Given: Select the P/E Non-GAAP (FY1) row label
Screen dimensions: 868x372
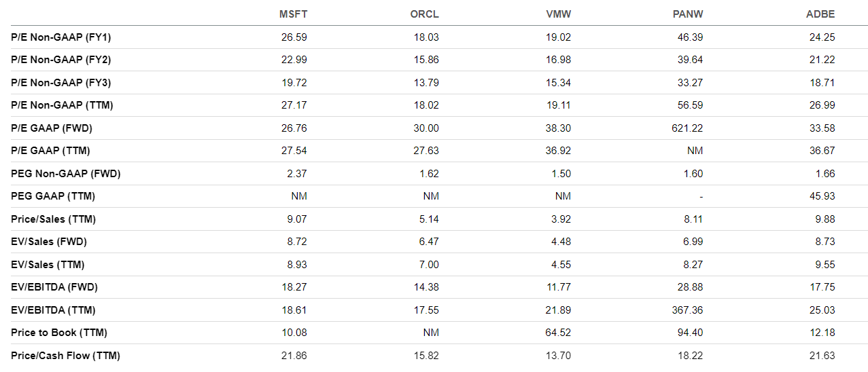Looking at the screenshot, I should point(61,37).
